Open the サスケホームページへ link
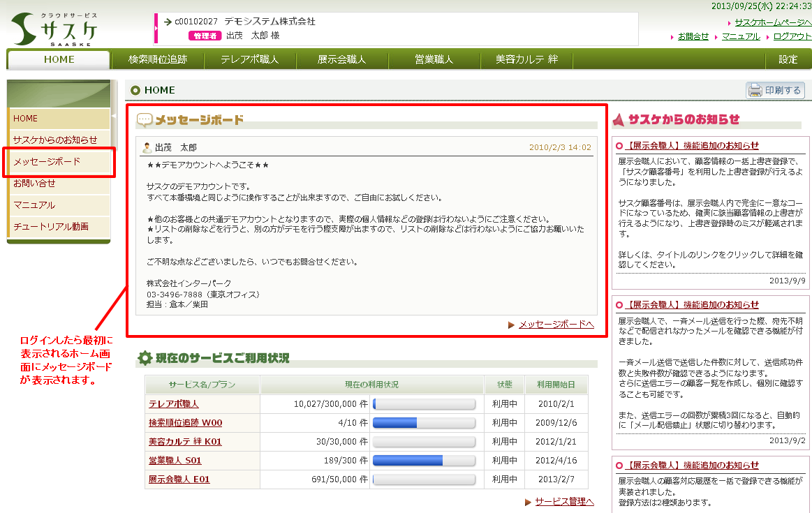This screenshot has height=513, width=812. [773, 23]
